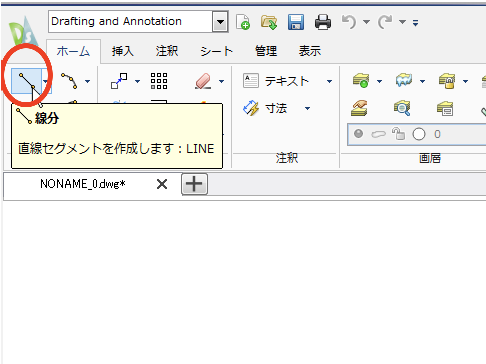Image resolution: width=486 pixels, height=364 pixels.
Task: Switch to the シート tab
Action: point(216,51)
